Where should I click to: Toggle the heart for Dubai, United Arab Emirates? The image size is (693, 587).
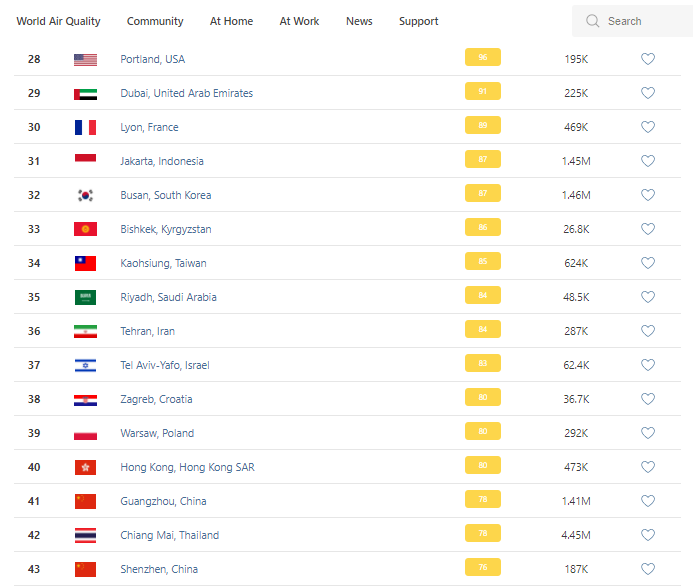pos(648,93)
